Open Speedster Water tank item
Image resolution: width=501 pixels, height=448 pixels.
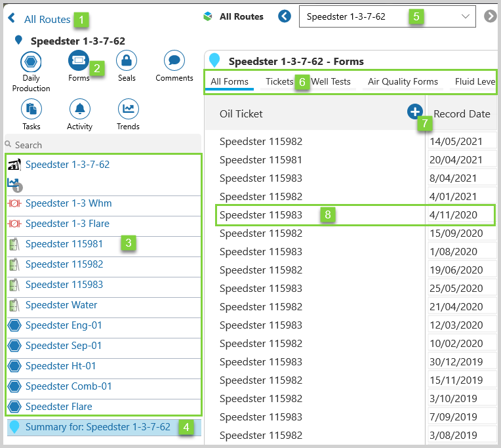61,305
